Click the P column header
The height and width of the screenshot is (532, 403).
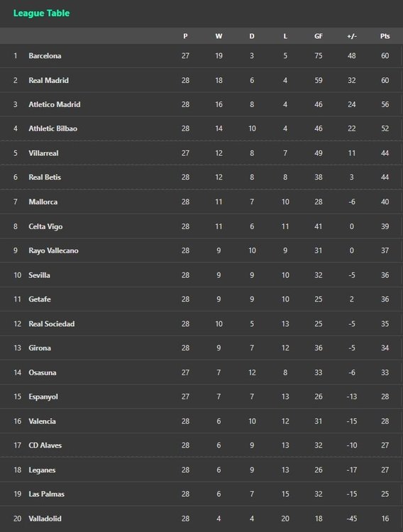click(x=185, y=36)
